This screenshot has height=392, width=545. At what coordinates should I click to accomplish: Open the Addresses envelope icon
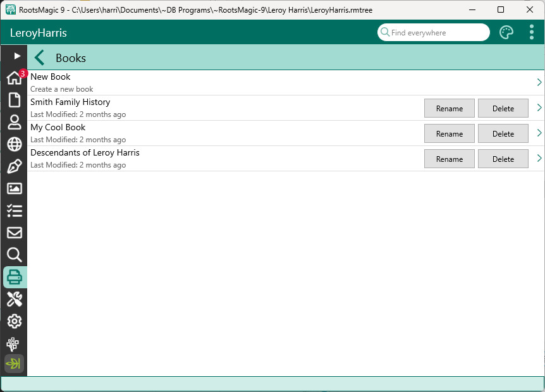click(14, 233)
